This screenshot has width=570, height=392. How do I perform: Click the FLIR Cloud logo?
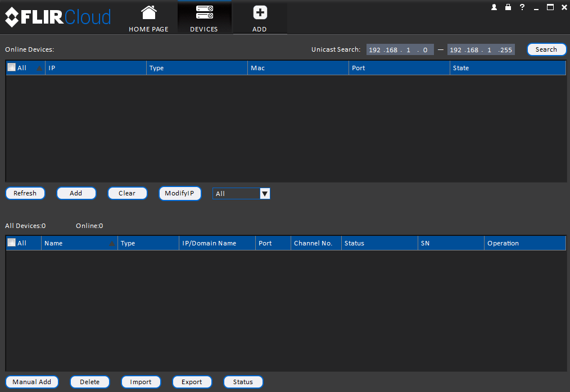(x=58, y=17)
